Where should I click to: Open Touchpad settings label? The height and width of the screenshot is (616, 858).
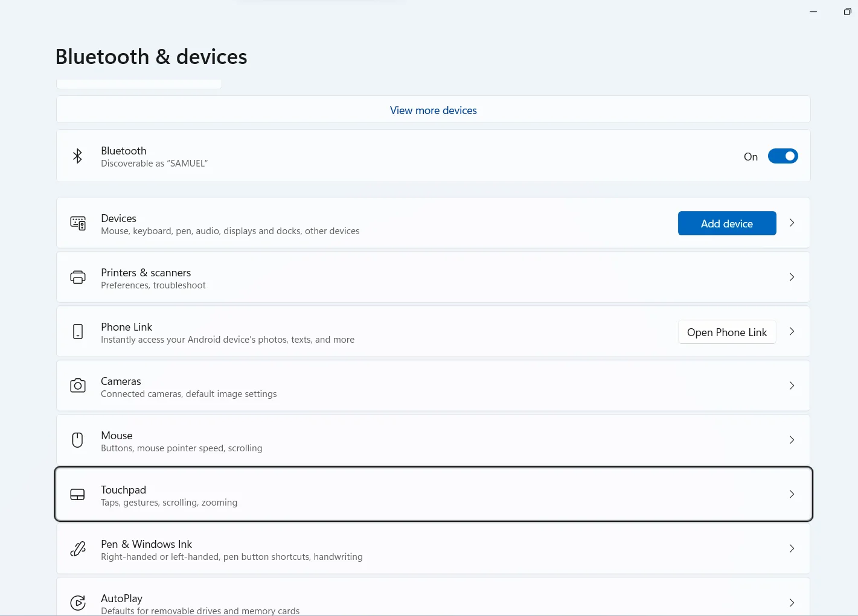click(123, 490)
